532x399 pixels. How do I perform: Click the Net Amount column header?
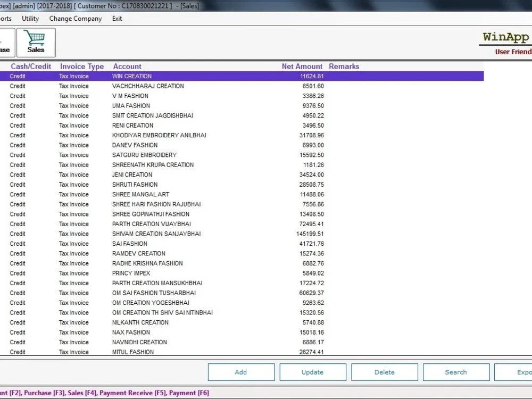302,66
